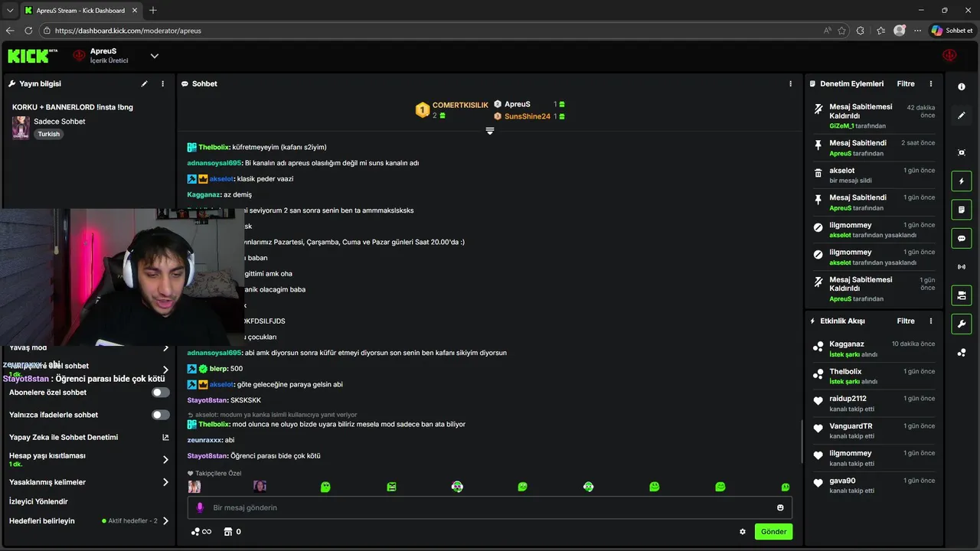
Task: Collapse the leaderboard arrow below COMERTKISILIK
Action: point(490,131)
